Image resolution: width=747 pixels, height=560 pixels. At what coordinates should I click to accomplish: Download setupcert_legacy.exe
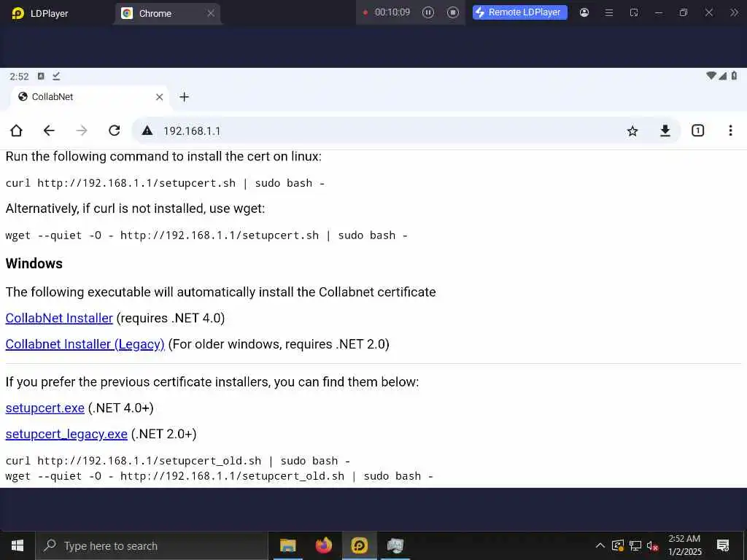pos(66,435)
